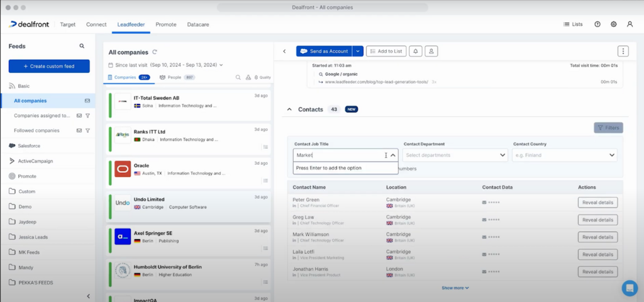This screenshot has width=644, height=302.
Task: Click the back arrow in company detail
Action: [x=284, y=52]
